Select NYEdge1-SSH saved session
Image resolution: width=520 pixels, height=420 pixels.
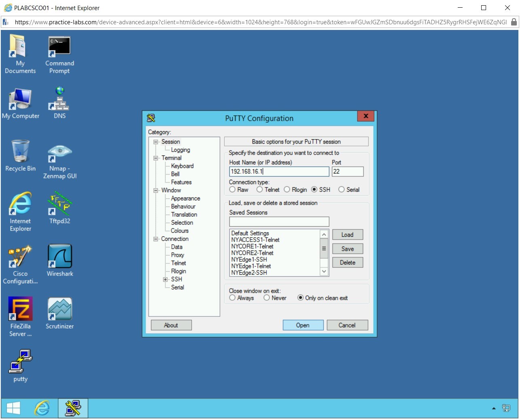pyautogui.click(x=249, y=260)
